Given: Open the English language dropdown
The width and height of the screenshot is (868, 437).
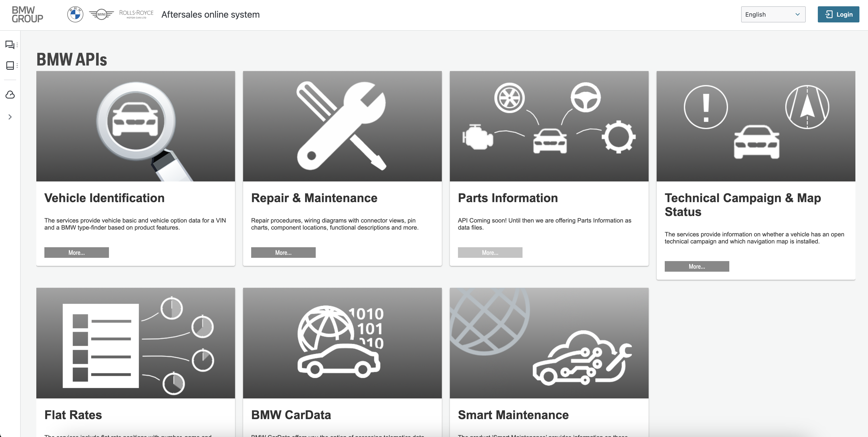Looking at the screenshot, I should (773, 14).
